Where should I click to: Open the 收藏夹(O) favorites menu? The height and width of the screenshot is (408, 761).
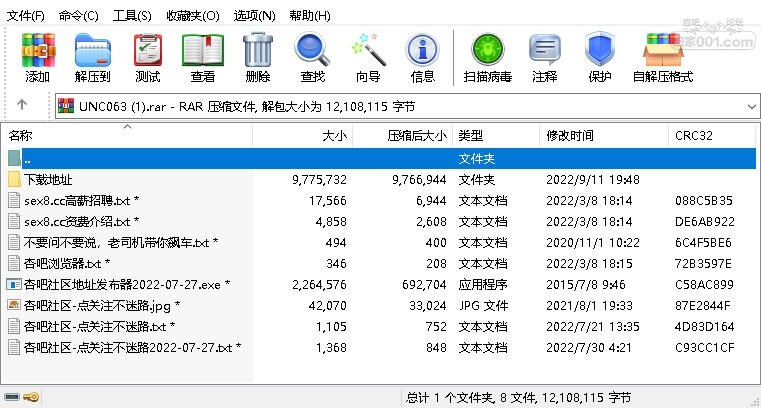tap(193, 16)
